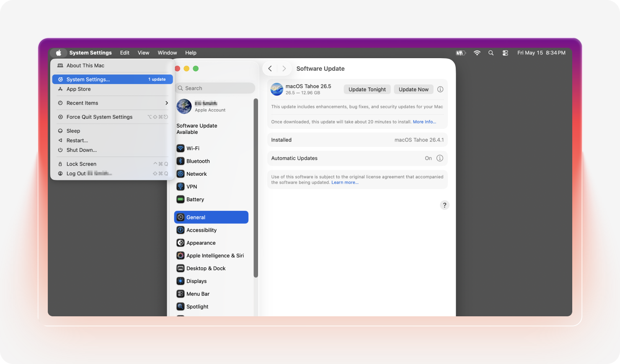Click the 1 update badge
620x364 pixels.
point(157,79)
